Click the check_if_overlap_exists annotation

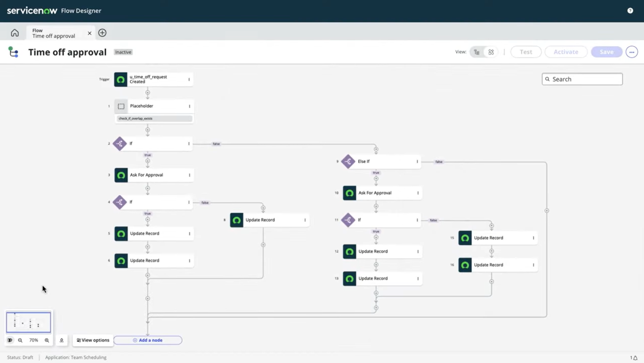(x=154, y=118)
